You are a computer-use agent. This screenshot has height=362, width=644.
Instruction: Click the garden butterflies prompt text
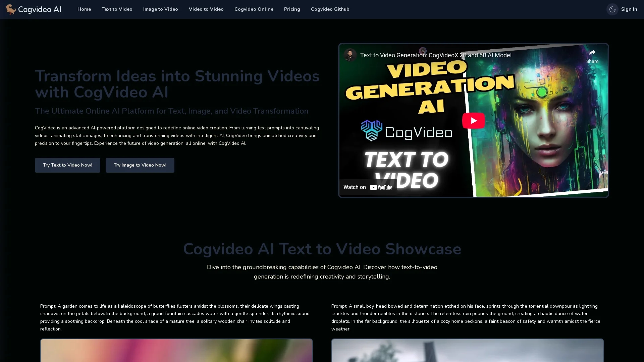(x=175, y=317)
